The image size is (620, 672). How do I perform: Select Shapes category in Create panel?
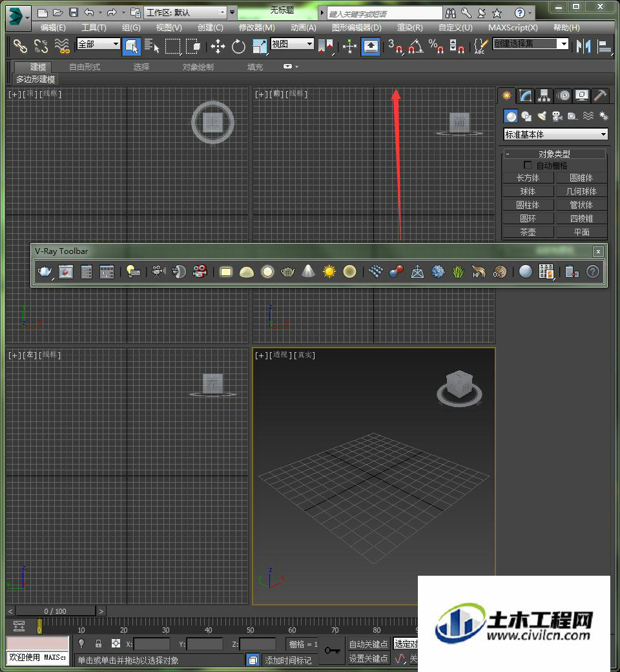[526, 116]
